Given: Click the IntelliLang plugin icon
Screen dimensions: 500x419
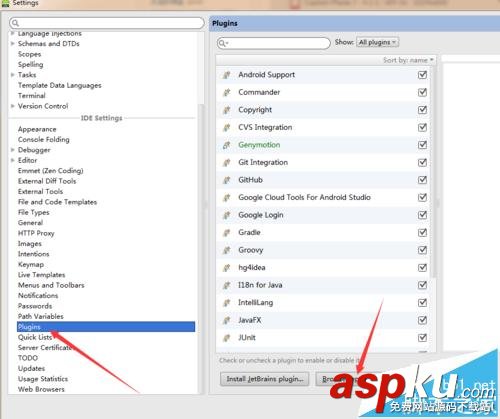Looking at the screenshot, I should click(227, 303).
